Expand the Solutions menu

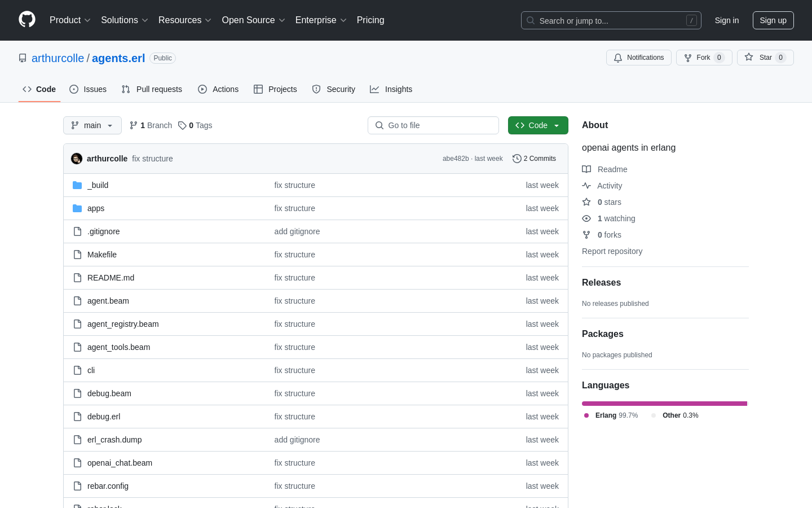pos(125,20)
